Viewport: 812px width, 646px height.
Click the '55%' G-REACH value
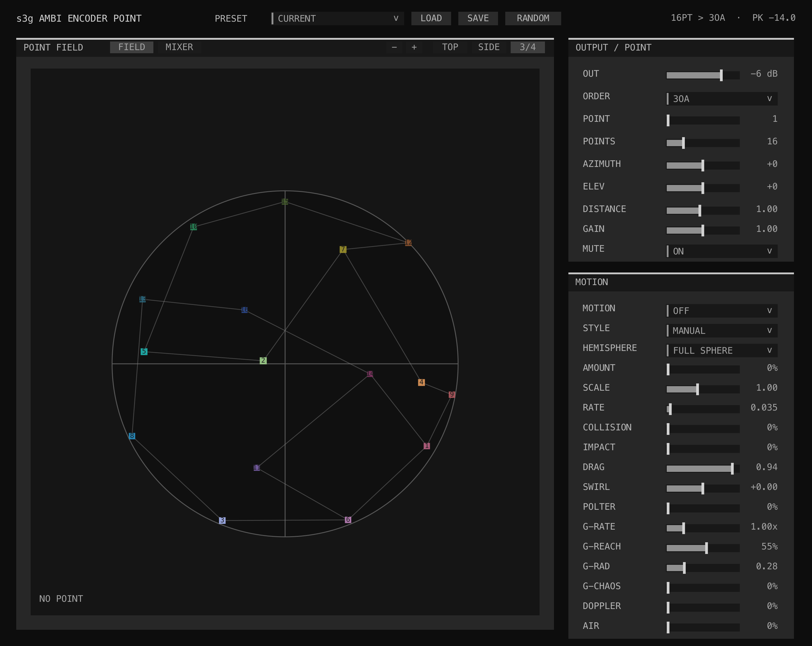pyautogui.click(x=769, y=546)
